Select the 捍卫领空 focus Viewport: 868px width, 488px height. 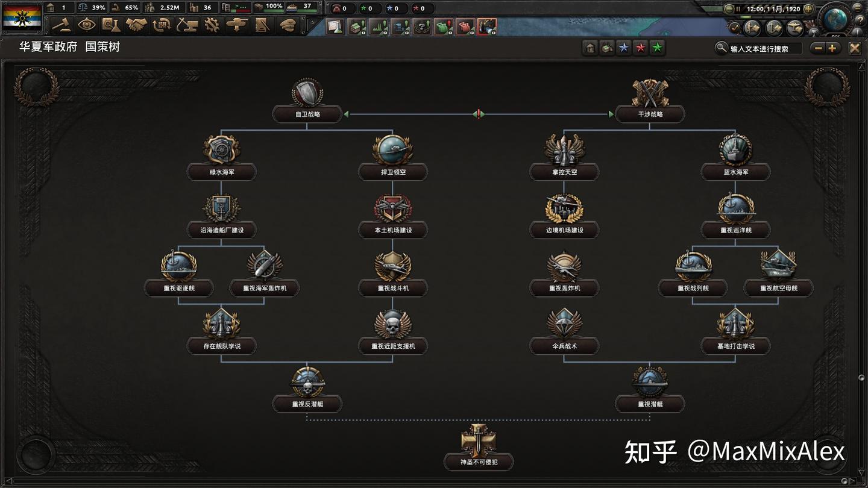[393, 172]
